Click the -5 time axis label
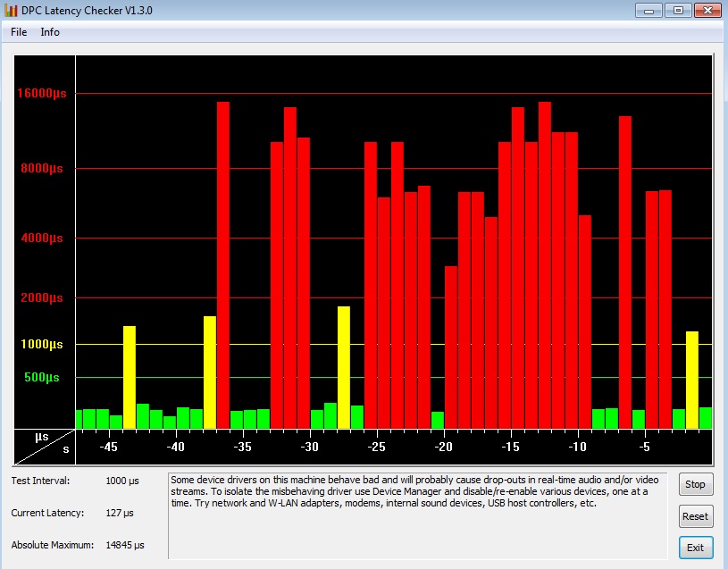Image resolution: width=728 pixels, height=569 pixels. pos(644,447)
